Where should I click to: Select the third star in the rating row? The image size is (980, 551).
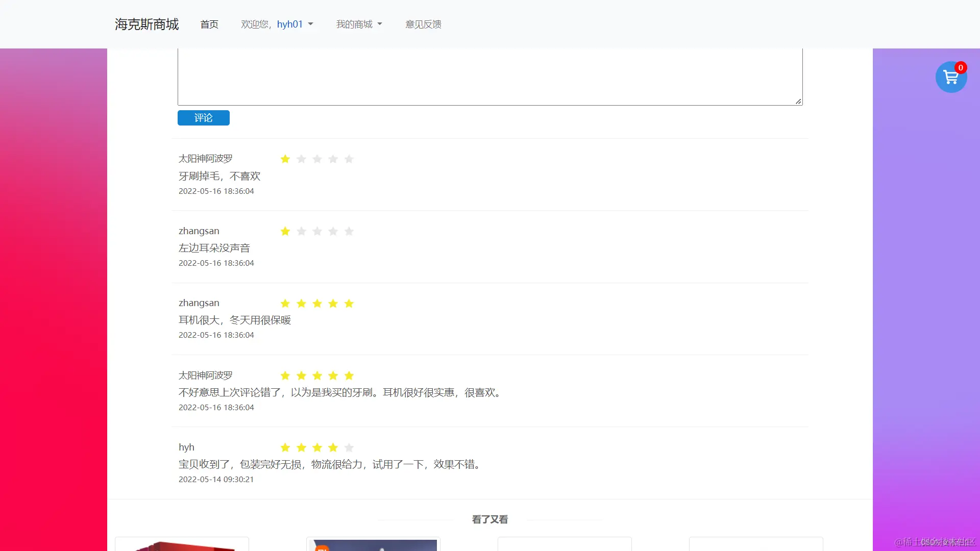click(x=317, y=159)
